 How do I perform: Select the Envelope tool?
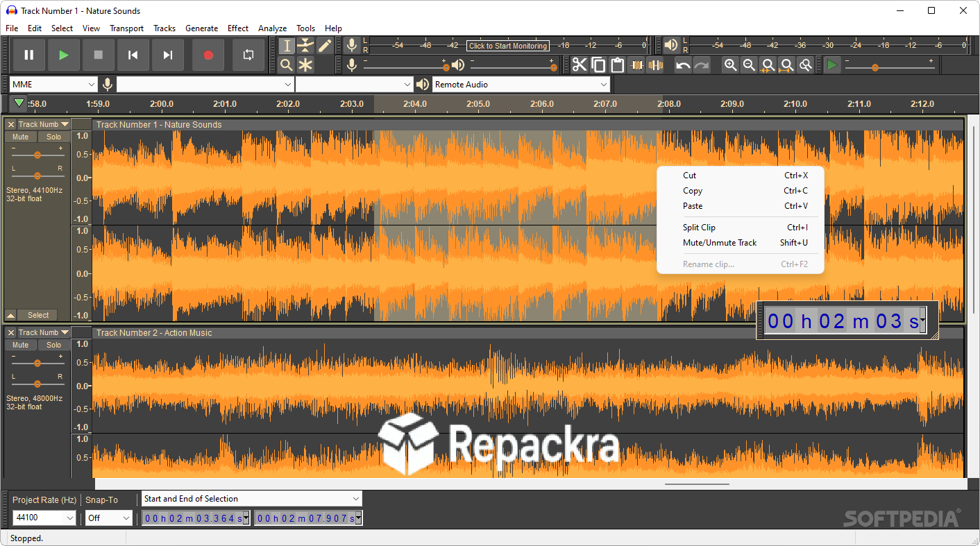point(306,46)
